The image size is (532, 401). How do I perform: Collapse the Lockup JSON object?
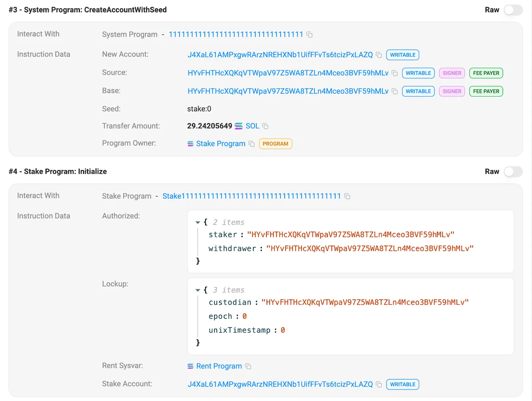click(198, 290)
